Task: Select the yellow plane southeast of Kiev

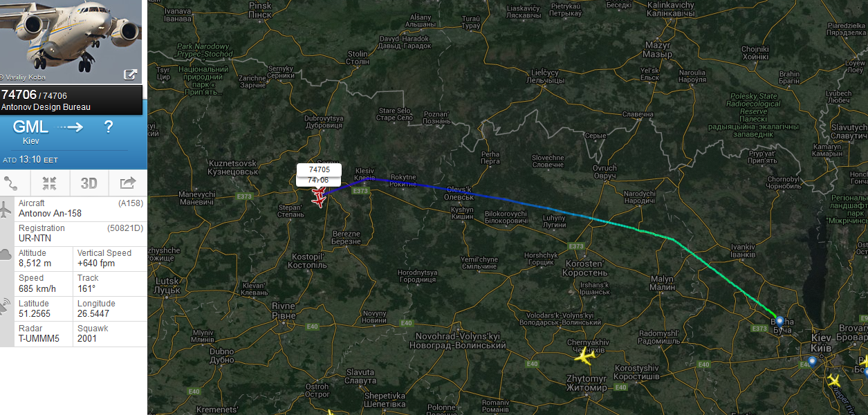Action: pyautogui.click(x=833, y=380)
